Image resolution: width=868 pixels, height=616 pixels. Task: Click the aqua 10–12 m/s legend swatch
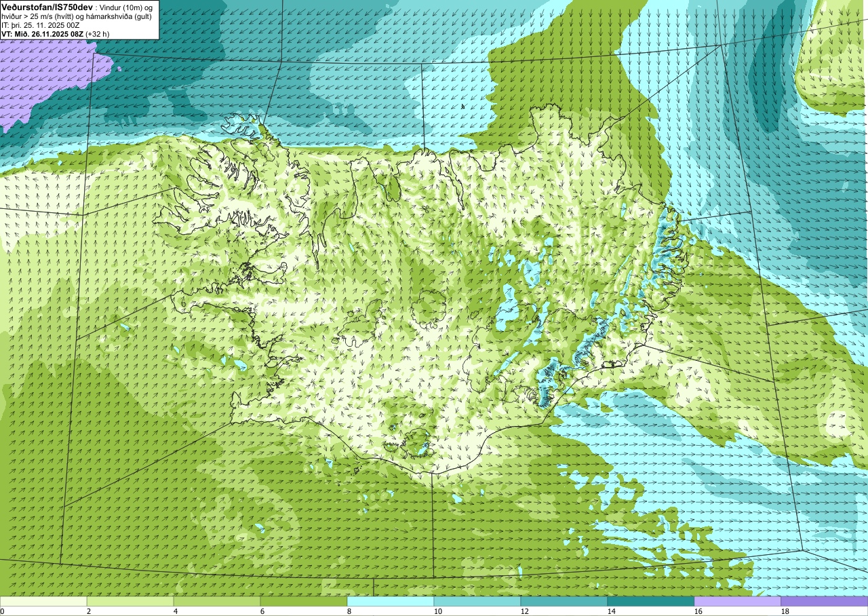click(x=477, y=601)
